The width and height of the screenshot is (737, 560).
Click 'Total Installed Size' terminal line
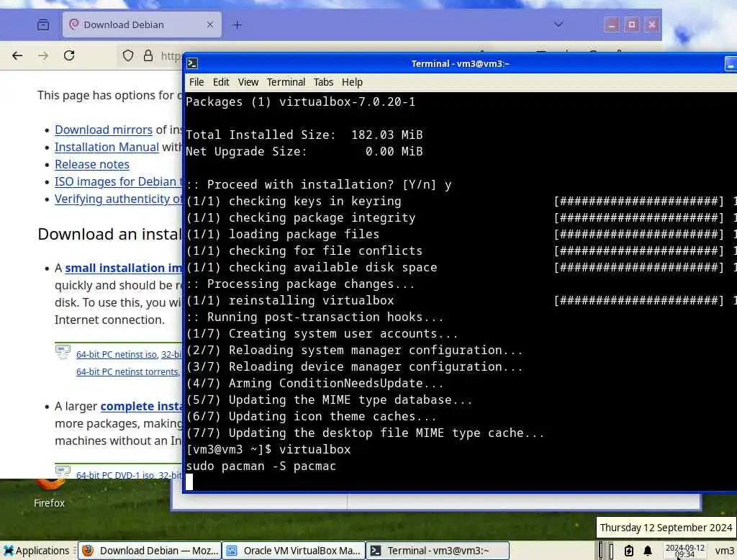[304, 135]
